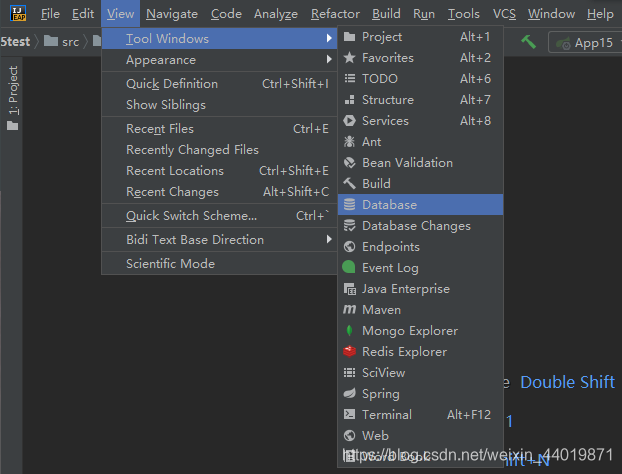622x474 pixels.
Task: Select the Terminal tool window entry
Action: [420, 415]
